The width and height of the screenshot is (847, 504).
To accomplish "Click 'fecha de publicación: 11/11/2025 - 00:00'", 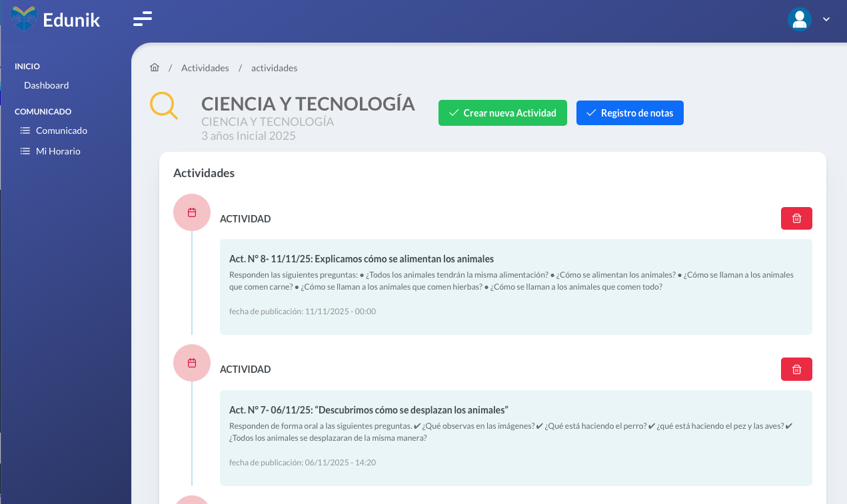I will point(303,311).
